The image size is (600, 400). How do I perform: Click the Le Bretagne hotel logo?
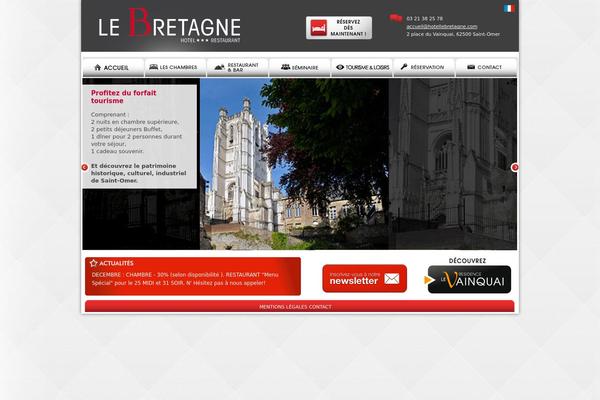pyautogui.click(x=169, y=25)
